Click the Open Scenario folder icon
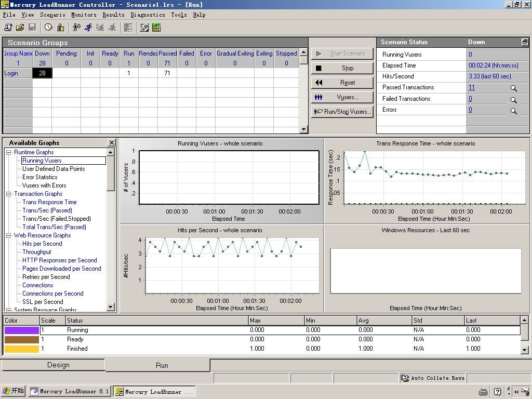The width and height of the screenshot is (532, 399). 20,28
